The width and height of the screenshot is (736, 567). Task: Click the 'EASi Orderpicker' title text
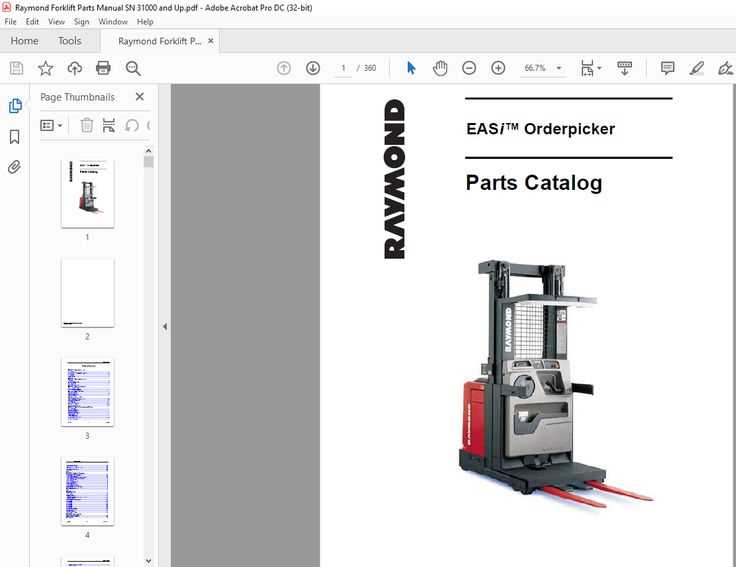(540, 129)
